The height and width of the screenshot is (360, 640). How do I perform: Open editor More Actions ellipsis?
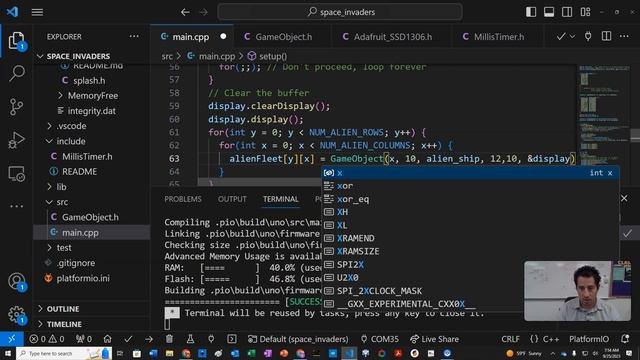624,36
